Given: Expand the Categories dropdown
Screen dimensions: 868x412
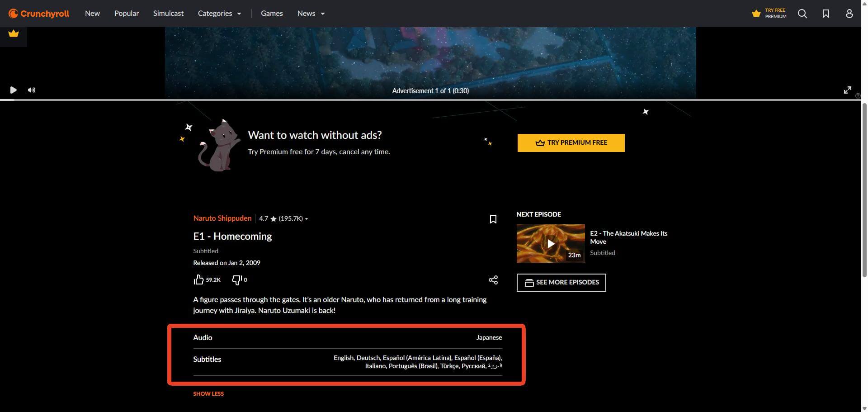Looking at the screenshot, I should (x=220, y=14).
